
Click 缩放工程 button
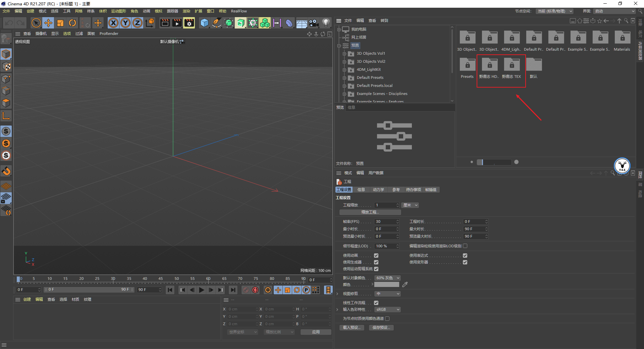pos(370,212)
